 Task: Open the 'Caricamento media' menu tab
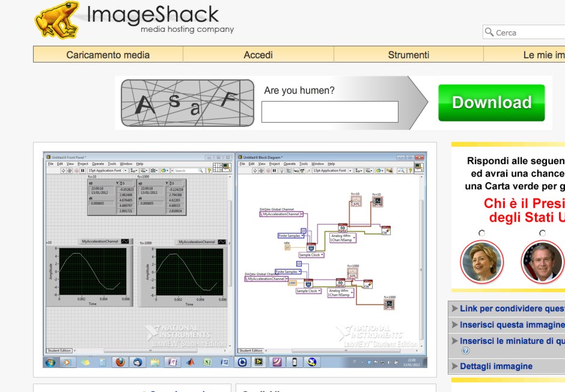pyautogui.click(x=108, y=55)
